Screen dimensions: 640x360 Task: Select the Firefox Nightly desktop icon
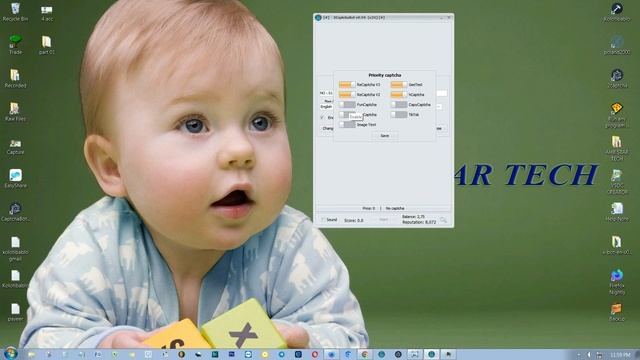(x=617, y=282)
